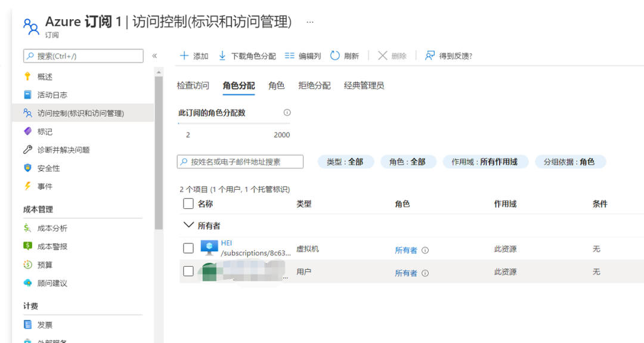
Task: Collapse the sidebar with the double chevron
Action: [x=154, y=56]
